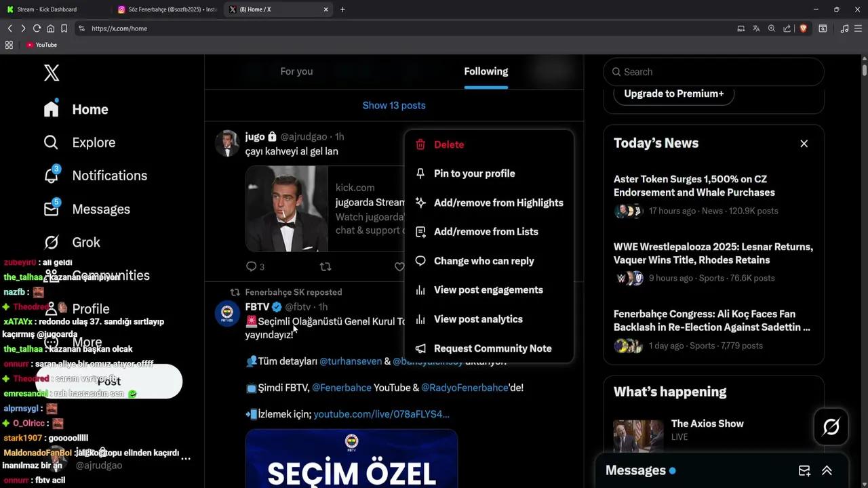Go back with the browser back arrow
The height and width of the screenshot is (488, 868).
[9, 28]
